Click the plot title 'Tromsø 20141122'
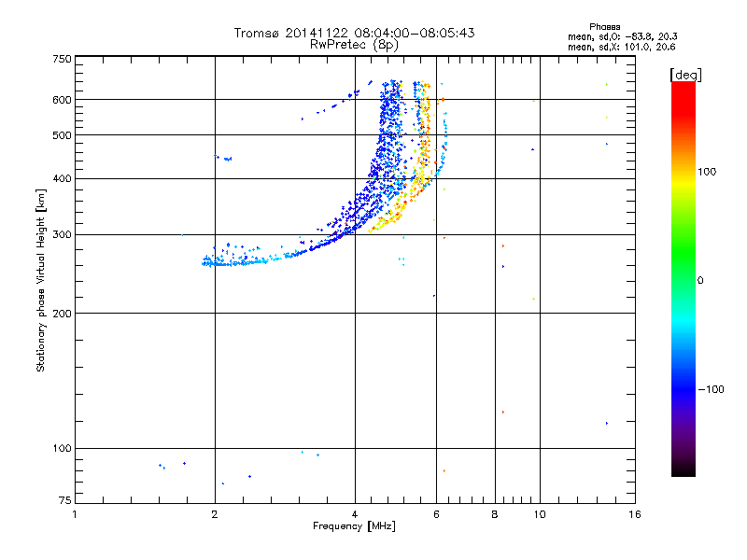 pyautogui.click(x=291, y=33)
